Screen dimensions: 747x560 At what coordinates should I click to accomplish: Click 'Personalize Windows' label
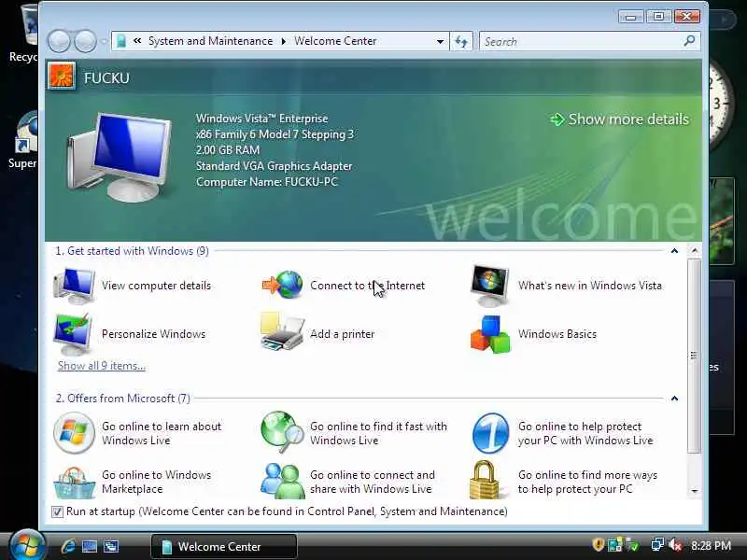click(x=154, y=334)
